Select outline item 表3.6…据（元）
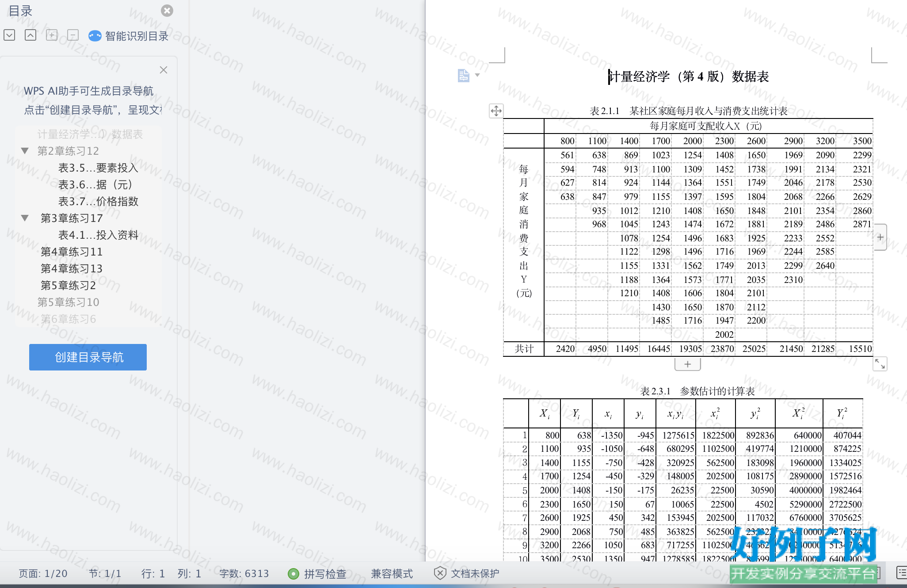Image resolution: width=907 pixels, height=588 pixels. click(95, 185)
